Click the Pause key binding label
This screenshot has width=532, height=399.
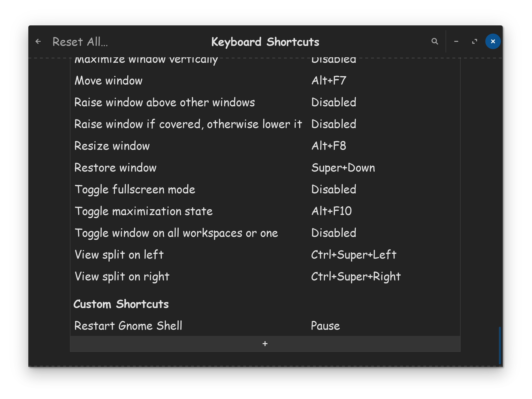pyautogui.click(x=325, y=326)
